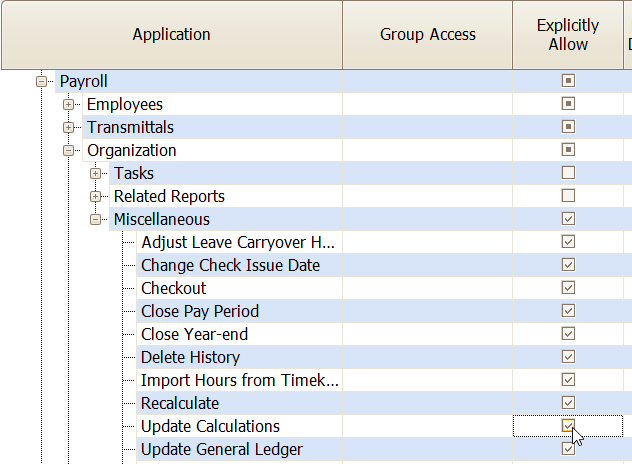
Task: Uncheck Allow for Adjust Leave Carryover
Action: 568,241
